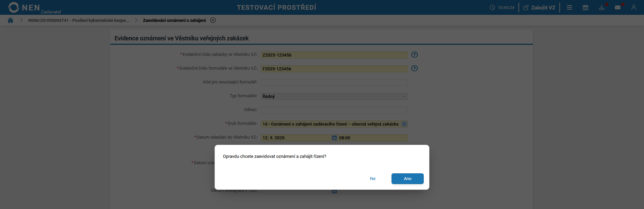Click Kód pro související formulář field
644x209 pixels.
(334, 82)
